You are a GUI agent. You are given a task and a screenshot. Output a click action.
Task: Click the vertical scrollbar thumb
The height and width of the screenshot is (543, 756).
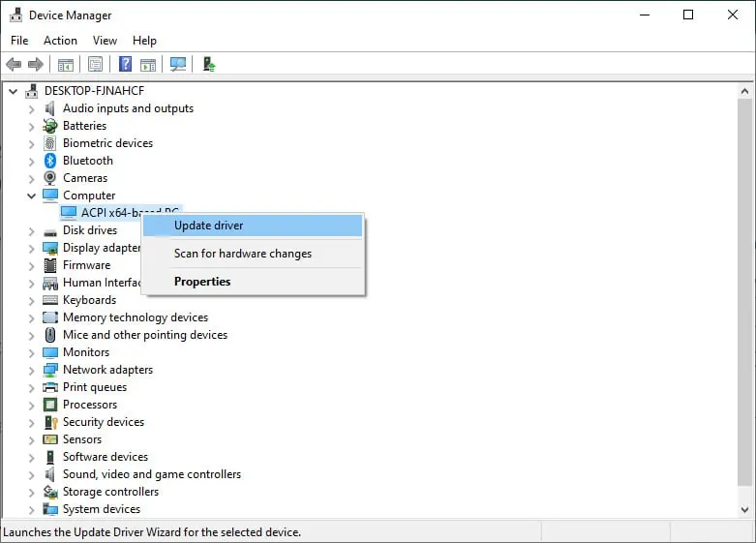pos(744,292)
